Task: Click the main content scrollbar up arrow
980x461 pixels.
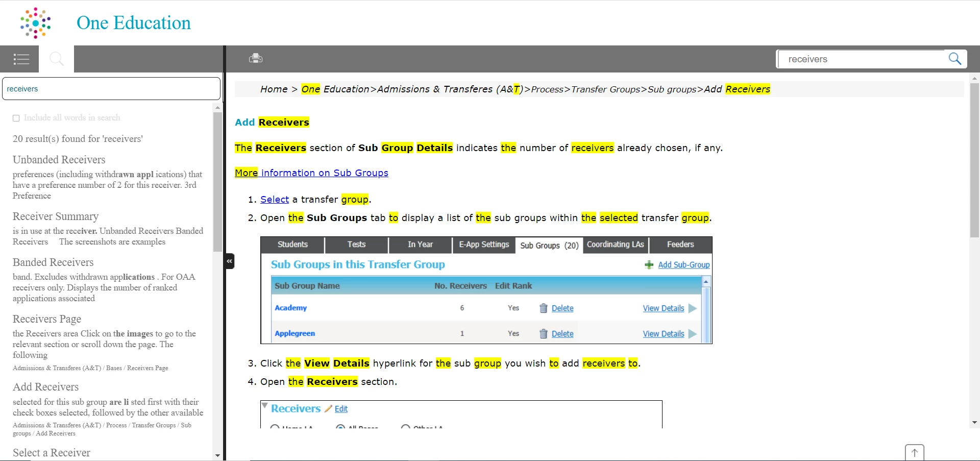Action: click(x=974, y=79)
